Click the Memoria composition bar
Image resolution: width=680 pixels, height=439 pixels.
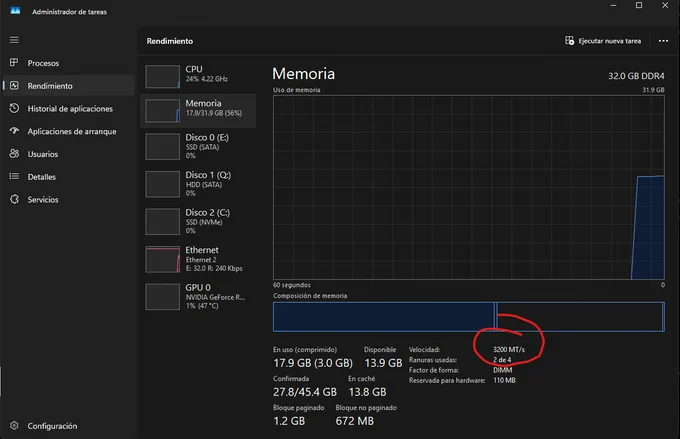point(468,317)
